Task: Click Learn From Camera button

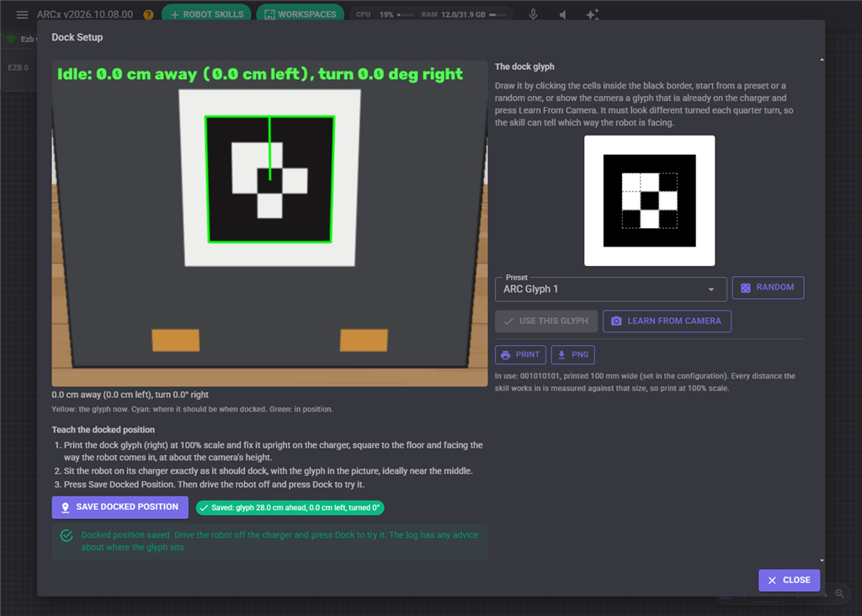Action: pyautogui.click(x=667, y=321)
